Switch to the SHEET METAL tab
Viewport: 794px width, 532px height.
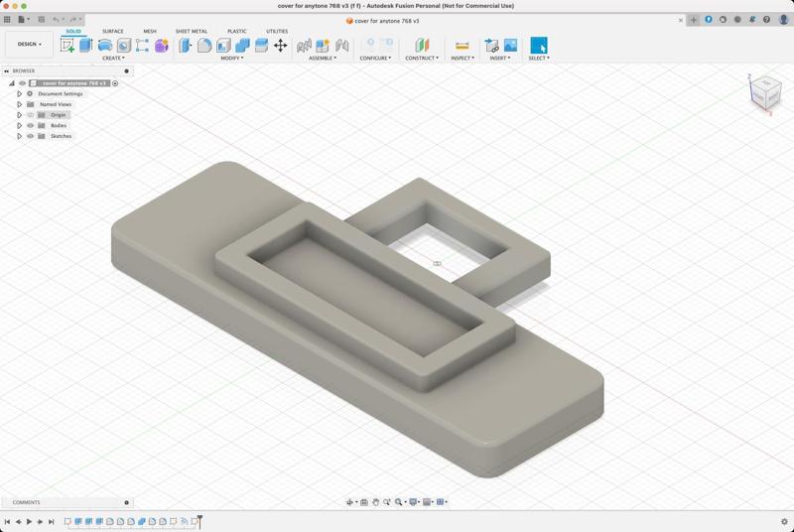pos(192,31)
